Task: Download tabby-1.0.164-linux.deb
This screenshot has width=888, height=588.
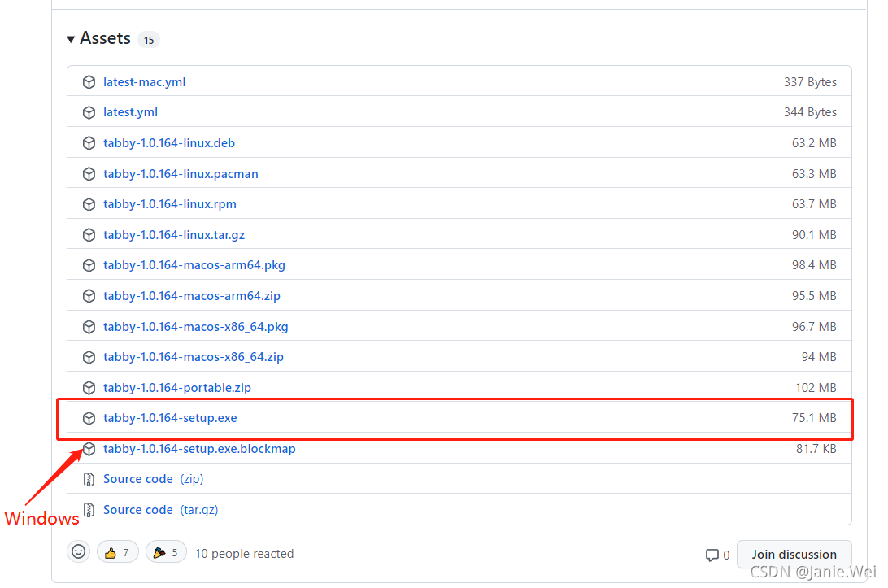Action: (169, 143)
